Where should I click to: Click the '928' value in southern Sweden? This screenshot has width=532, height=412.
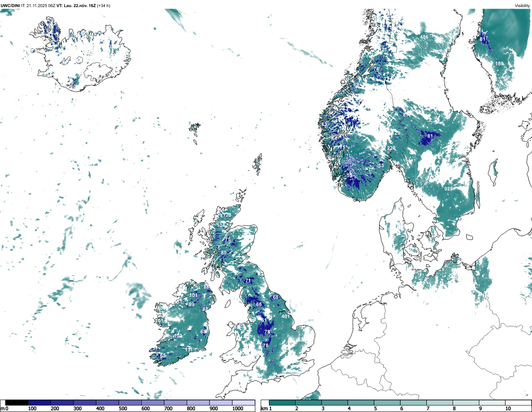click(448, 189)
